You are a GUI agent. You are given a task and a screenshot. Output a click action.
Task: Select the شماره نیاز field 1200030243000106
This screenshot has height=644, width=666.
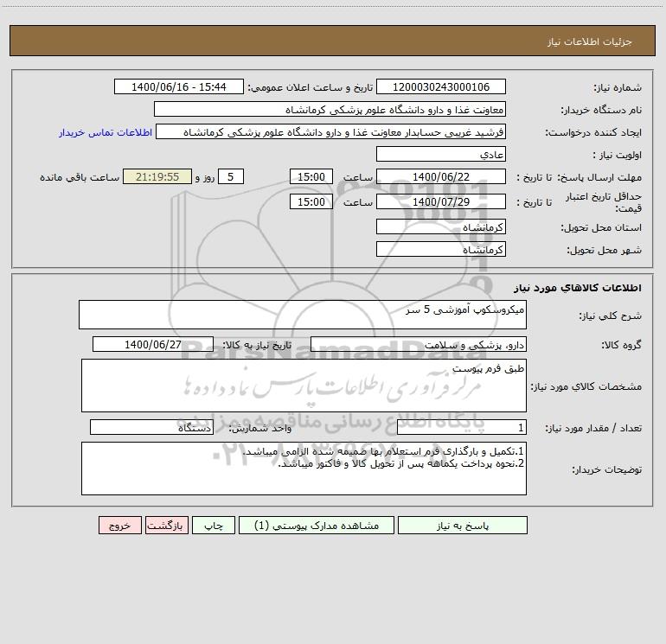(441, 86)
